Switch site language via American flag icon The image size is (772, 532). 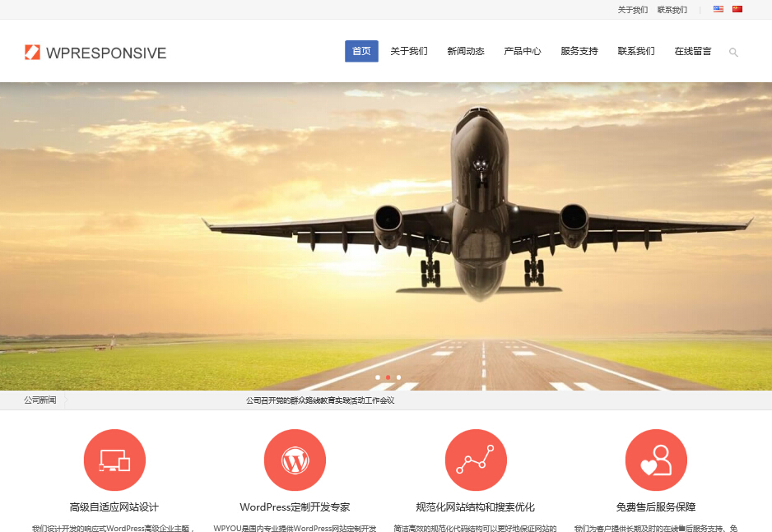click(x=717, y=10)
